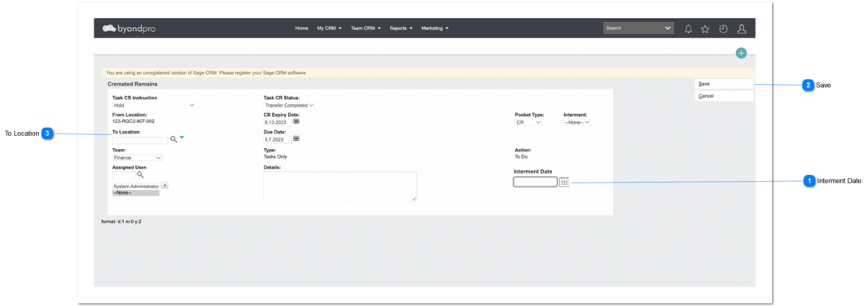868x307 pixels.
Task: Click the Due Date field 3.7.2023
Action: click(x=278, y=139)
